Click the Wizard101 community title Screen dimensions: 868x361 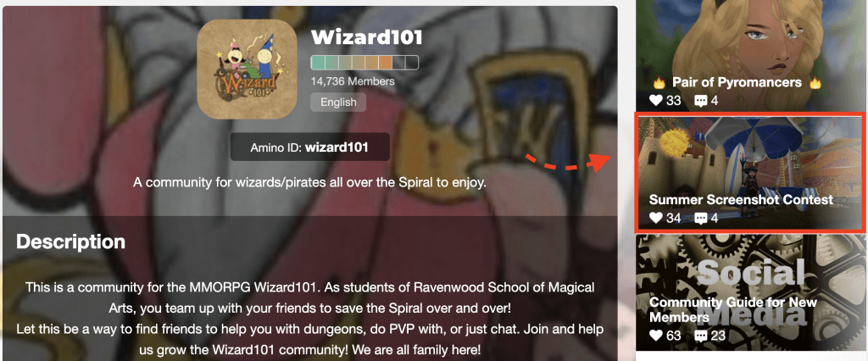366,37
